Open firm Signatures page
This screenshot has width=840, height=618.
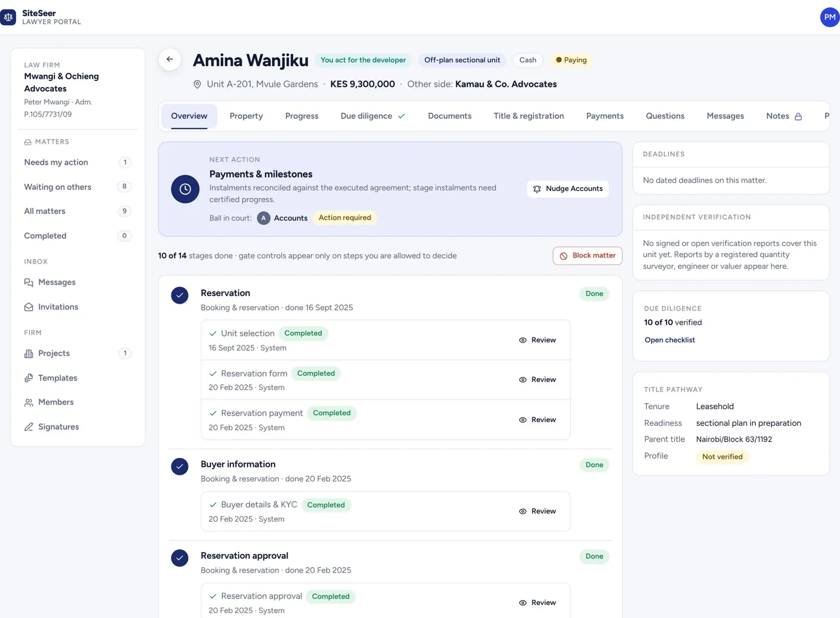pos(78,427)
